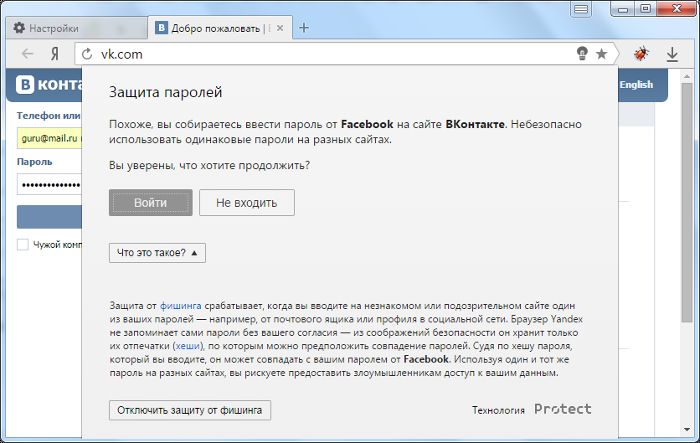The image size is (700, 443).
Task: Switch site language via 'English' link
Action: [636, 85]
